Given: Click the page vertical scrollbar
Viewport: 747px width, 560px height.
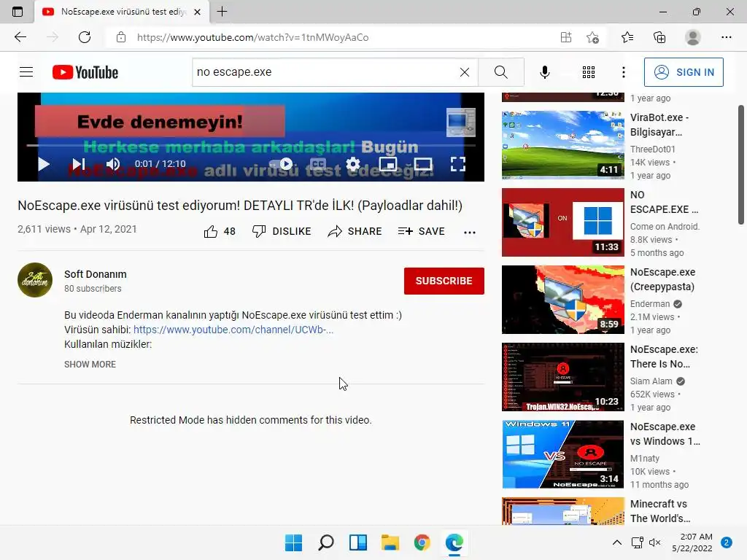Looking at the screenshot, I should coord(741,164).
